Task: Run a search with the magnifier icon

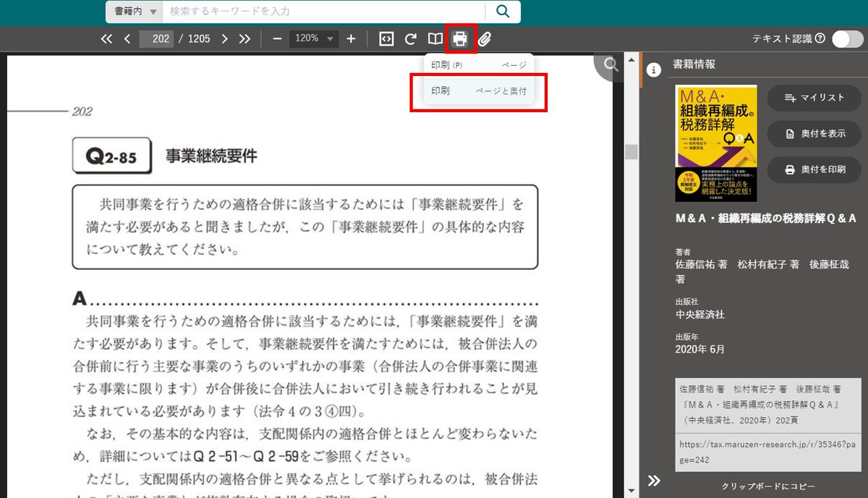Action: tap(502, 12)
